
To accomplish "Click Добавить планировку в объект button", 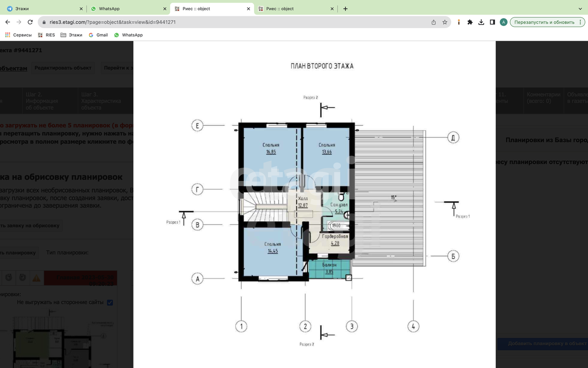I will pyautogui.click(x=543, y=344).
